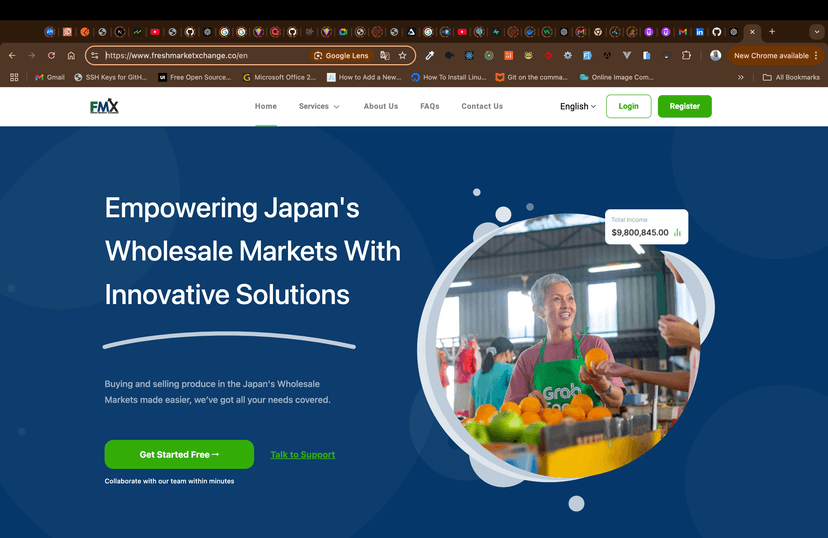Open the orange chart extension icon
Viewport: 828px width, 538px height.
point(509,55)
